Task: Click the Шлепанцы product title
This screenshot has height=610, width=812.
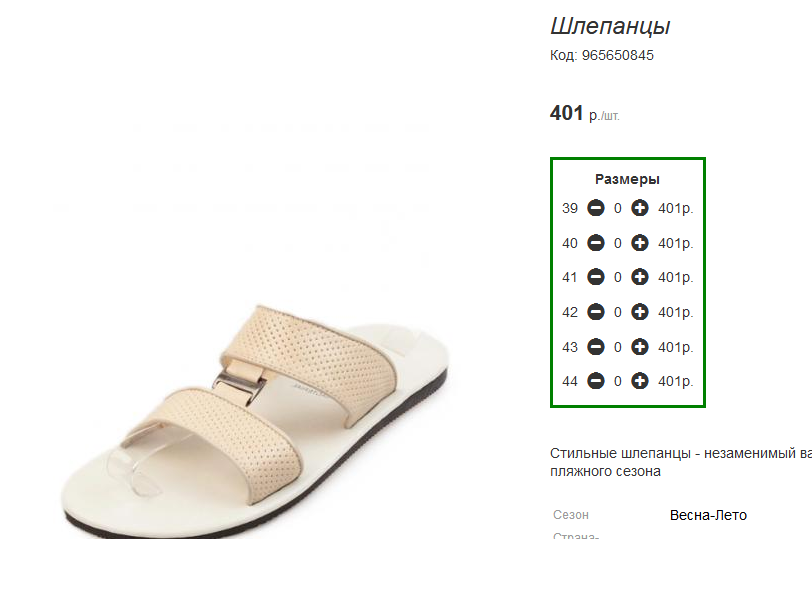Action: point(610,26)
